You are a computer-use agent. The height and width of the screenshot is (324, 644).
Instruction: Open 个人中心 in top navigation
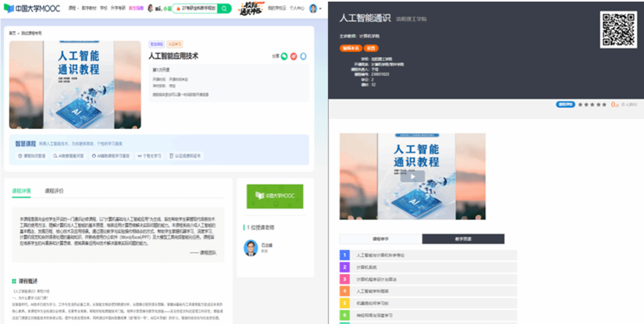pyautogui.click(x=297, y=9)
